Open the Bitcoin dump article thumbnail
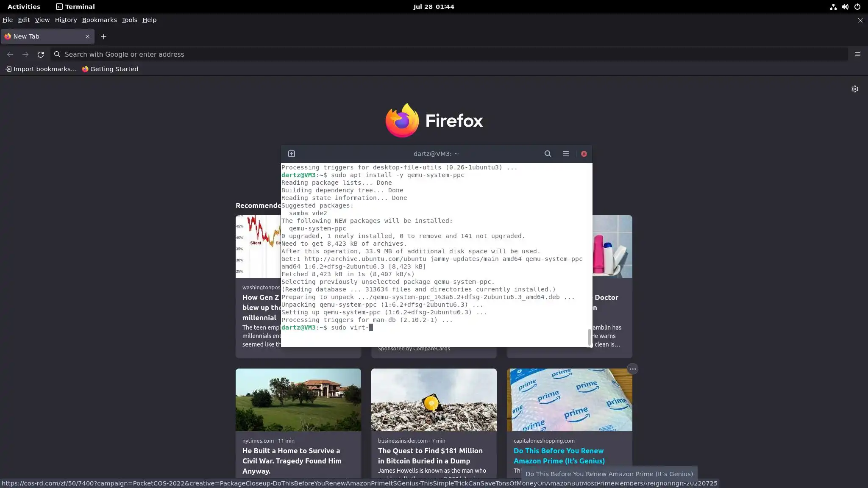The width and height of the screenshot is (868, 488). 434,399
